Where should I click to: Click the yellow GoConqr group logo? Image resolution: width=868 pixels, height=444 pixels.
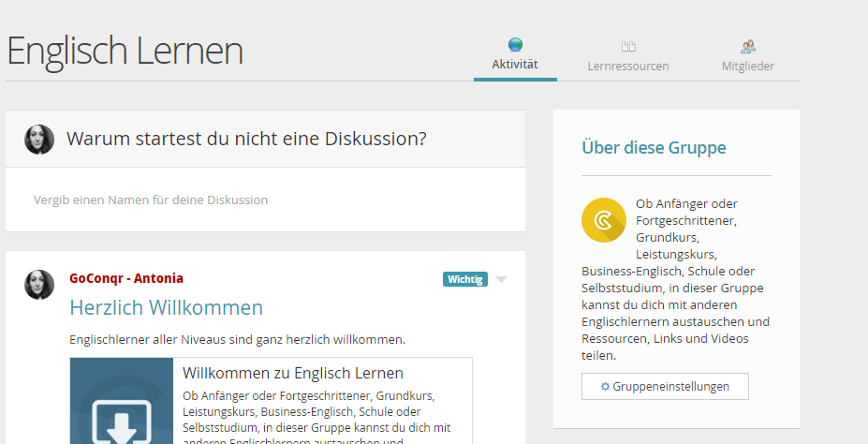pos(603,220)
